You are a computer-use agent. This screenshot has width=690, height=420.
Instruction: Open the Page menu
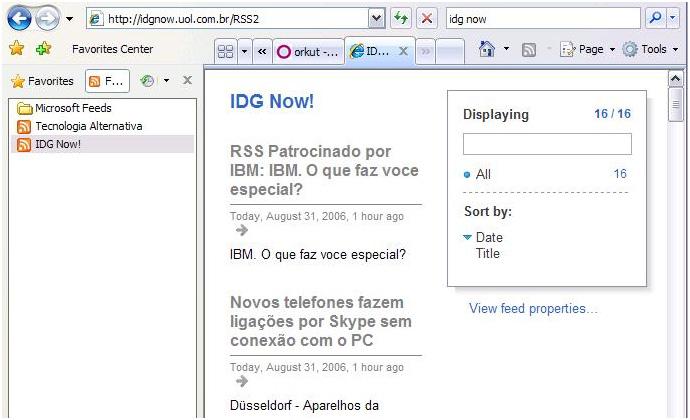(587, 49)
